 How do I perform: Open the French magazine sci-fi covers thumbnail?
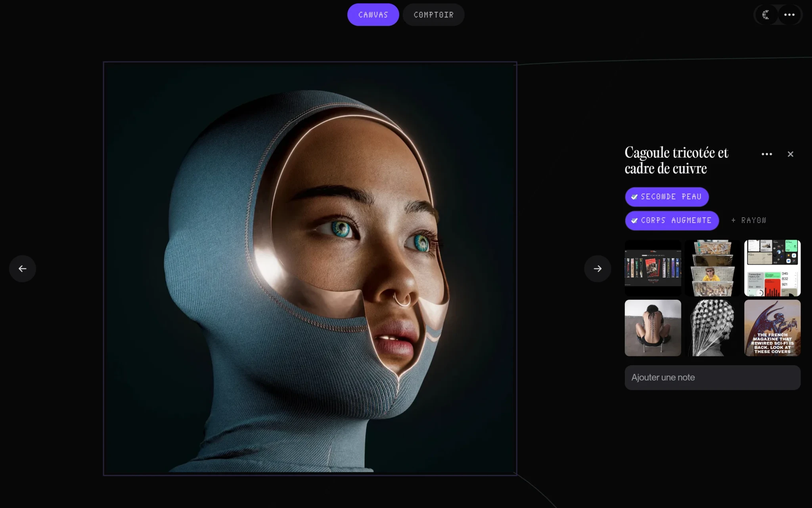coord(772,328)
